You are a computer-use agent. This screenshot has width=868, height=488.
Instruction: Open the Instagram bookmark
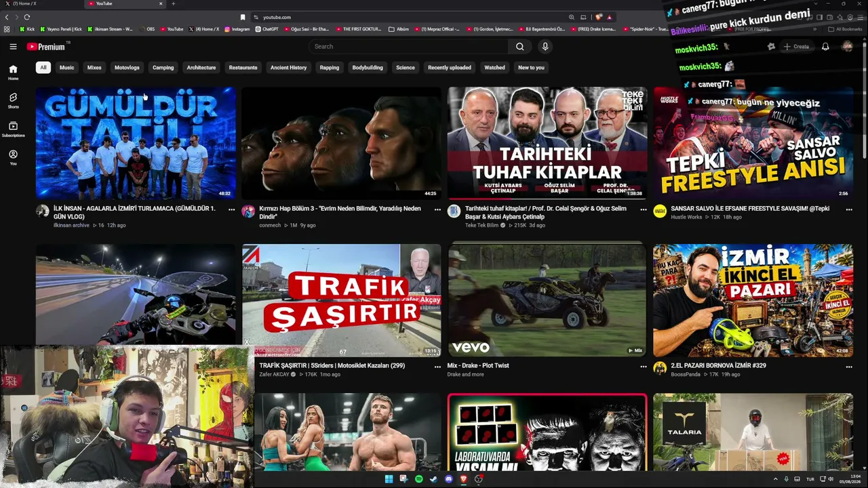[237, 29]
